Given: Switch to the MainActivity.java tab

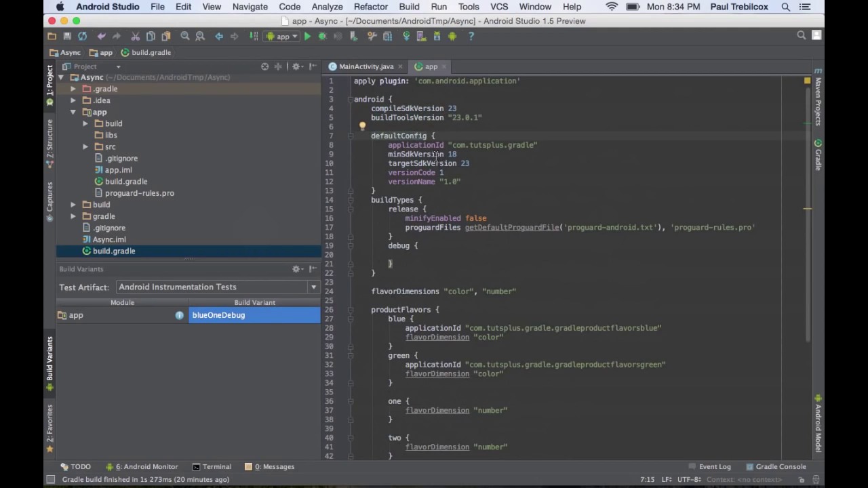Looking at the screenshot, I should tap(366, 66).
